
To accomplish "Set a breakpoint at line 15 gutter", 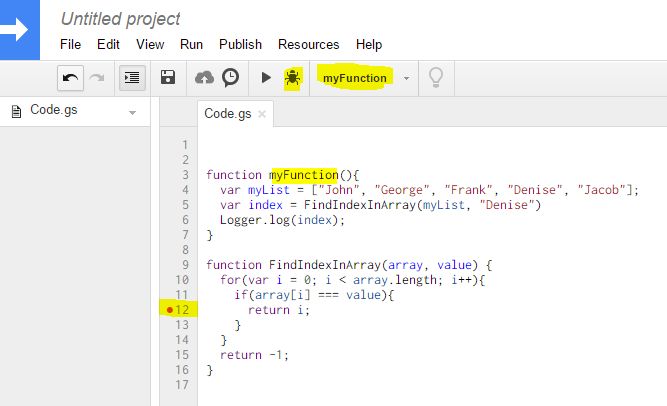I will pyautogui.click(x=182, y=355).
